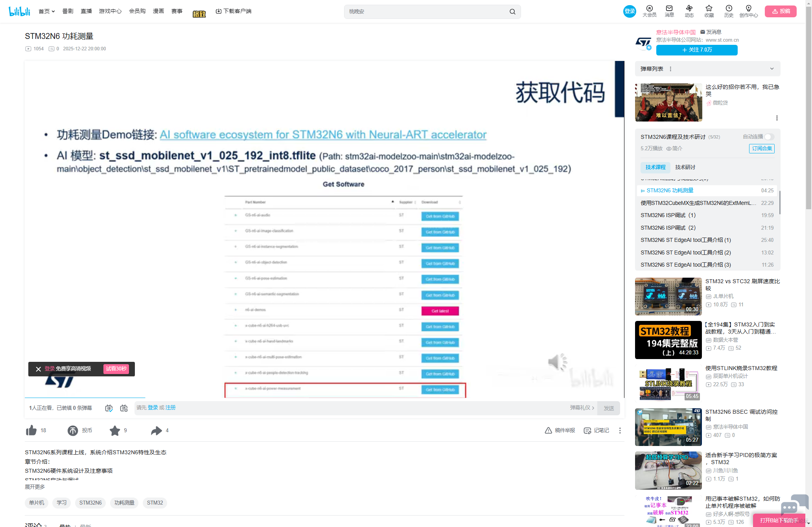Open STM32 vs STC32 video thumbnail

pyautogui.click(x=668, y=297)
